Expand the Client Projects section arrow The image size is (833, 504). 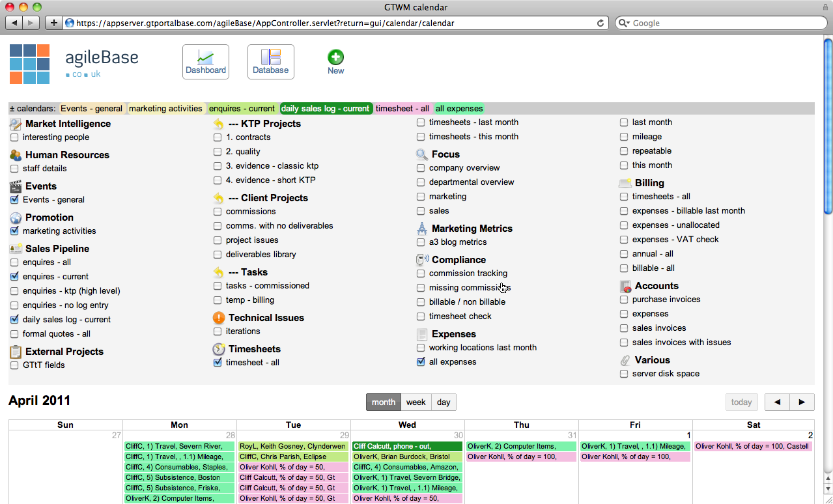(219, 198)
